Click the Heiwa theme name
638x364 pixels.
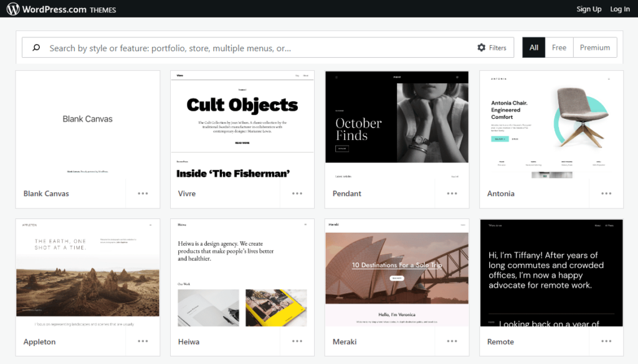188,342
